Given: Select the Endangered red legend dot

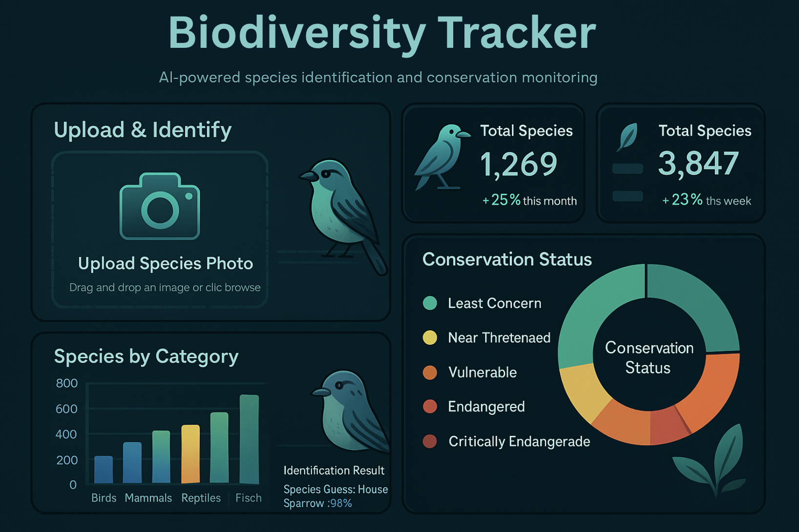Looking at the screenshot, I should (x=430, y=407).
